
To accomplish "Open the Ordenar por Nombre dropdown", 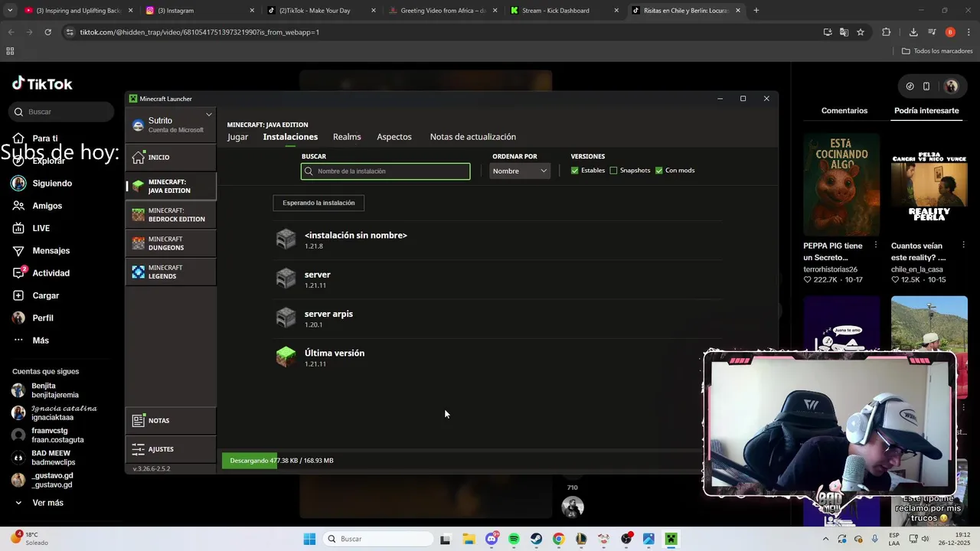I will click(x=520, y=171).
